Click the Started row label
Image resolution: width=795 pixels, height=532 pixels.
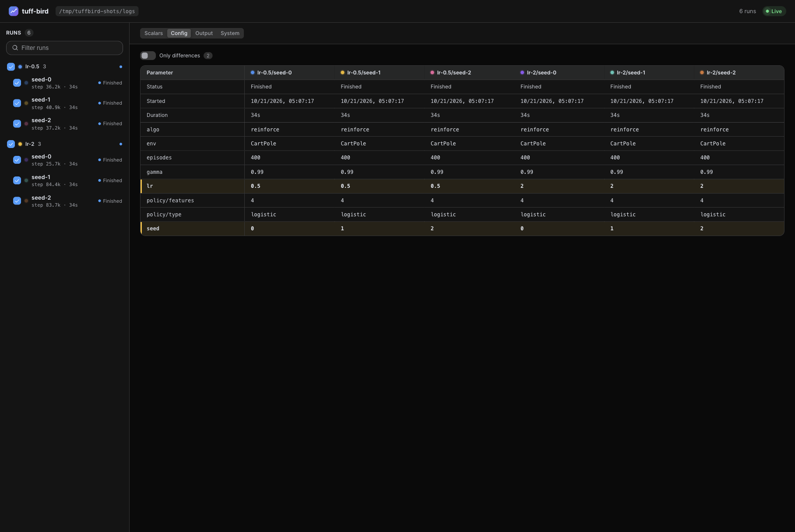[x=156, y=101]
